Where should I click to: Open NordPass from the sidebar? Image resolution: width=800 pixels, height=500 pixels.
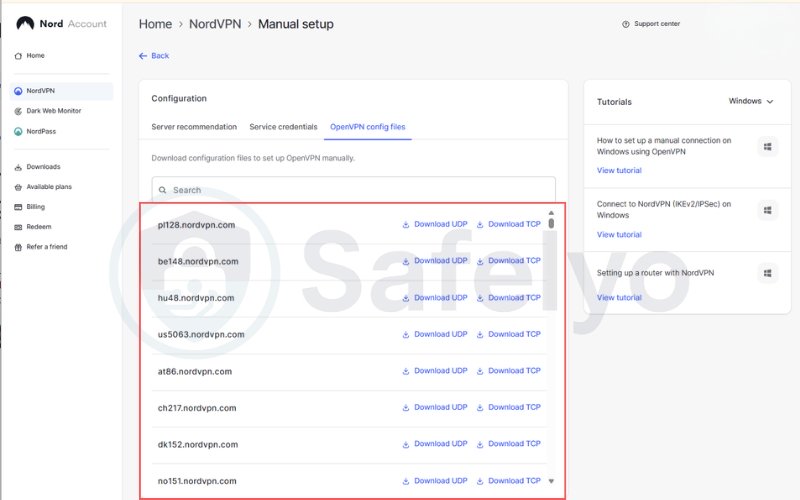41,131
